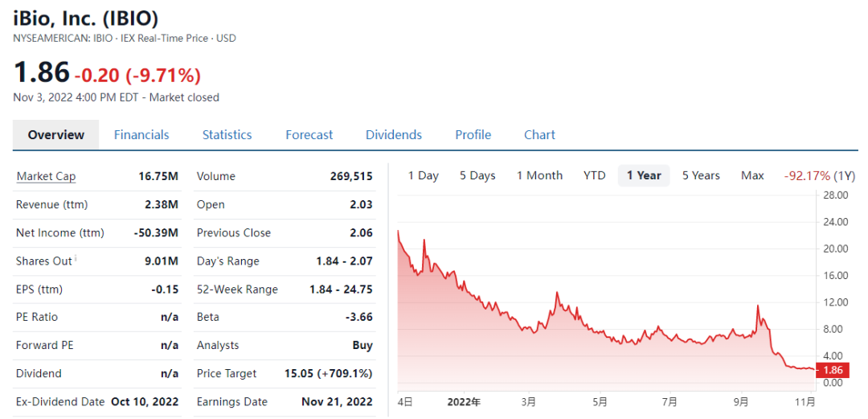The width and height of the screenshot is (868, 419).
Task: Show the Max chart range
Action: pos(752,175)
